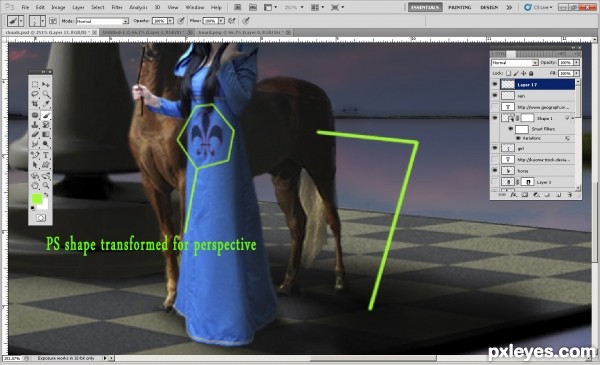Open the Image menu
Image resolution: width=600 pixels, height=365 pixels.
pyautogui.click(x=58, y=7)
